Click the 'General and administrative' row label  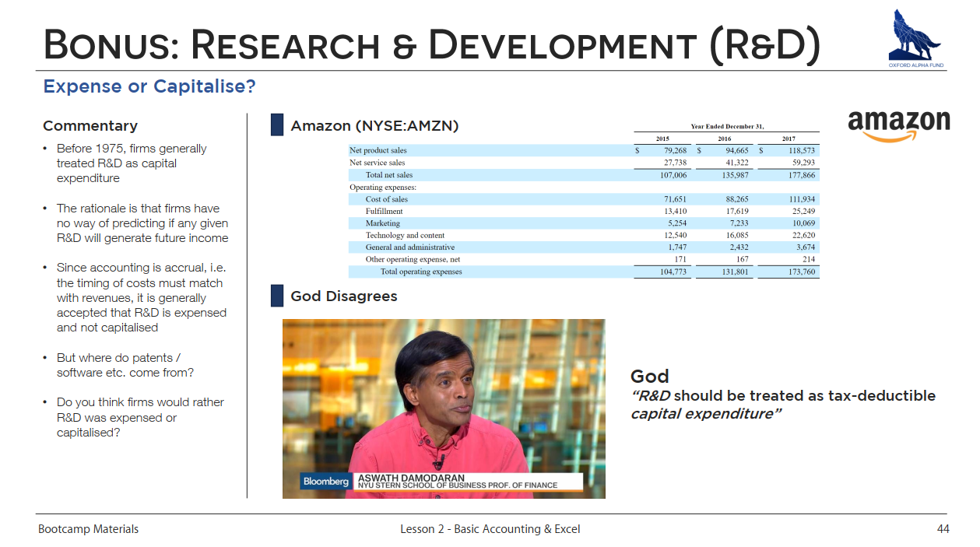point(410,247)
